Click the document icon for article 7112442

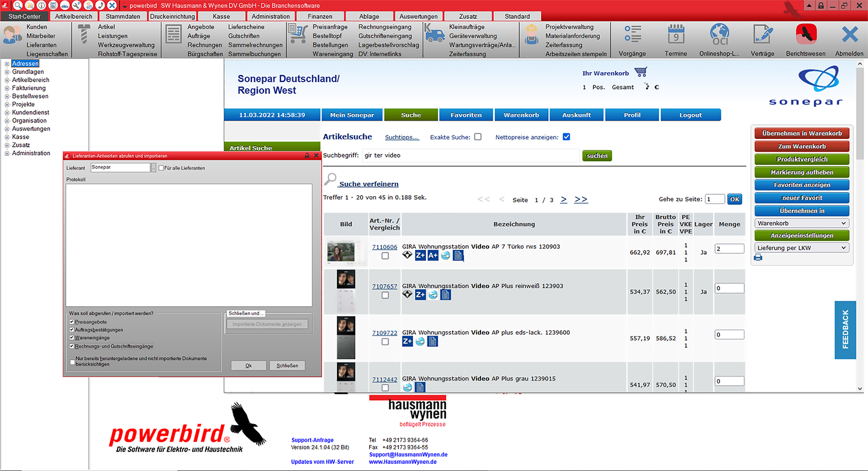point(420,387)
